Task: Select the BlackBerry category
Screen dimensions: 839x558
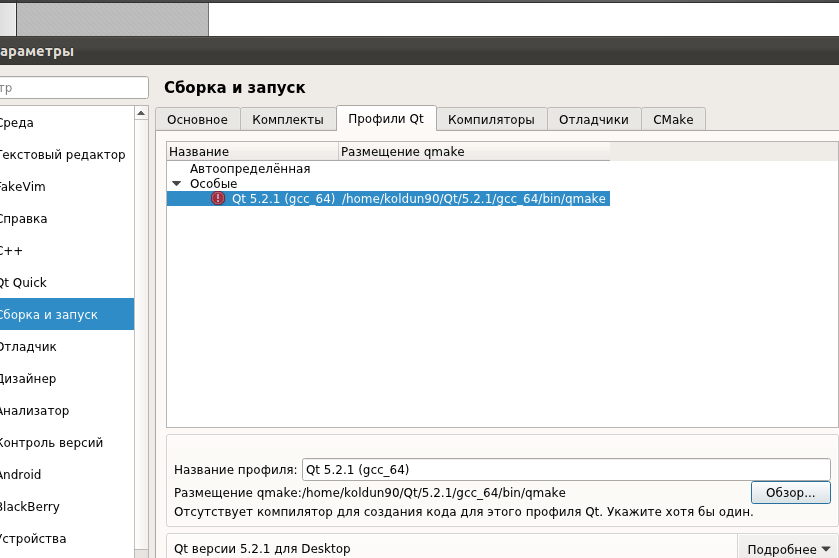Action: pyautogui.click(x=66, y=507)
